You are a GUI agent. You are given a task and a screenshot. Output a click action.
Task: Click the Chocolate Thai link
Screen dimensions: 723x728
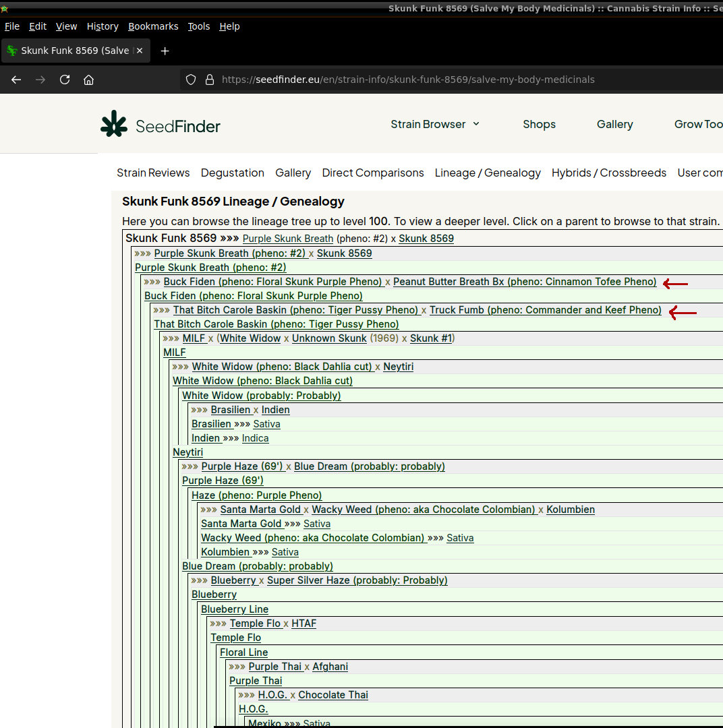coord(333,695)
